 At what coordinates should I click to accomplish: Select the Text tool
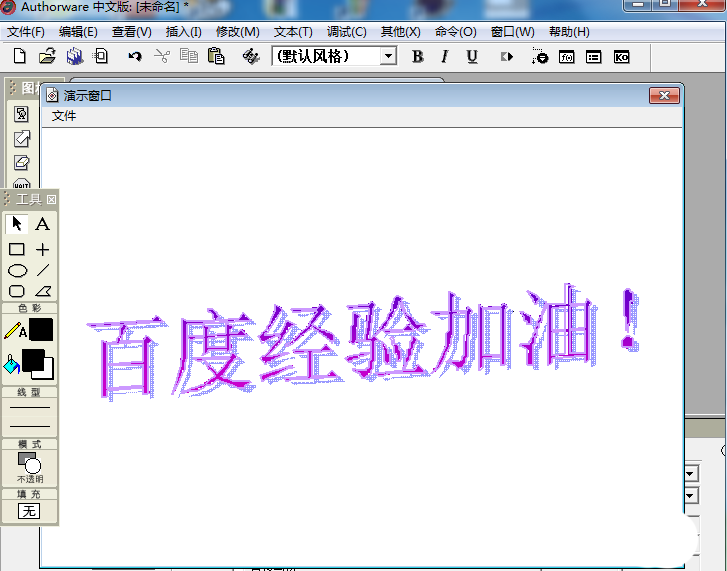[42, 224]
